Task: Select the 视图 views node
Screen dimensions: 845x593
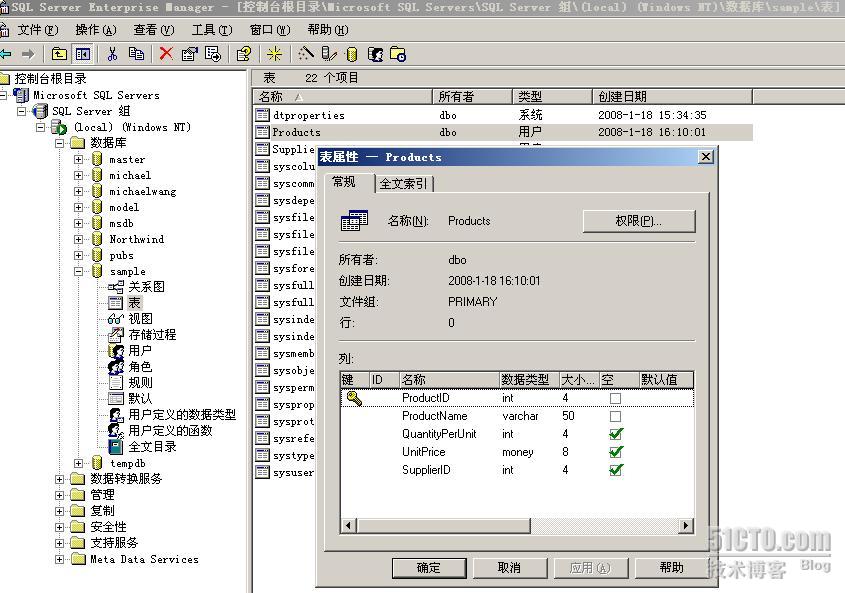Action: tap(140, 319)
